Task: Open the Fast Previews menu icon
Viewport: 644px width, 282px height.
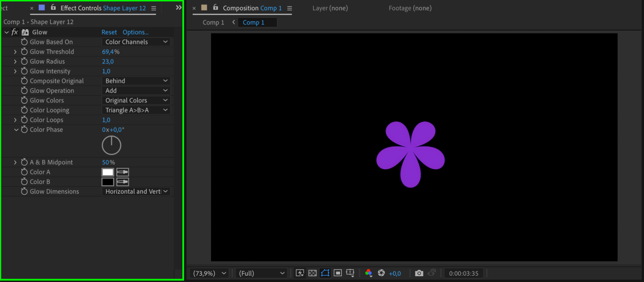Action: 300,273
